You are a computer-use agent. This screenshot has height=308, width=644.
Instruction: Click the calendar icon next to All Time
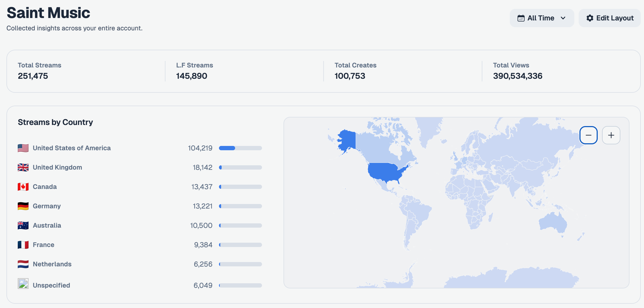[x=521, y=18]
